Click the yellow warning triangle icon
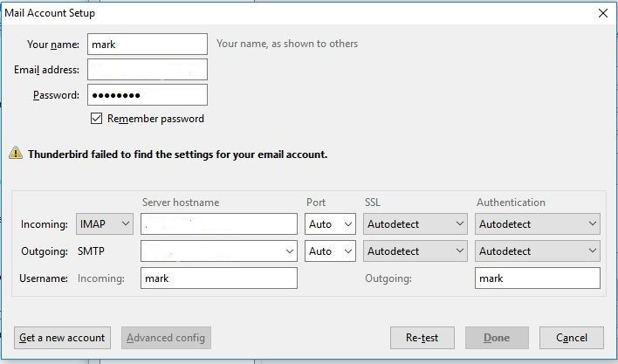The image size is (618, 364). (16, 154)
